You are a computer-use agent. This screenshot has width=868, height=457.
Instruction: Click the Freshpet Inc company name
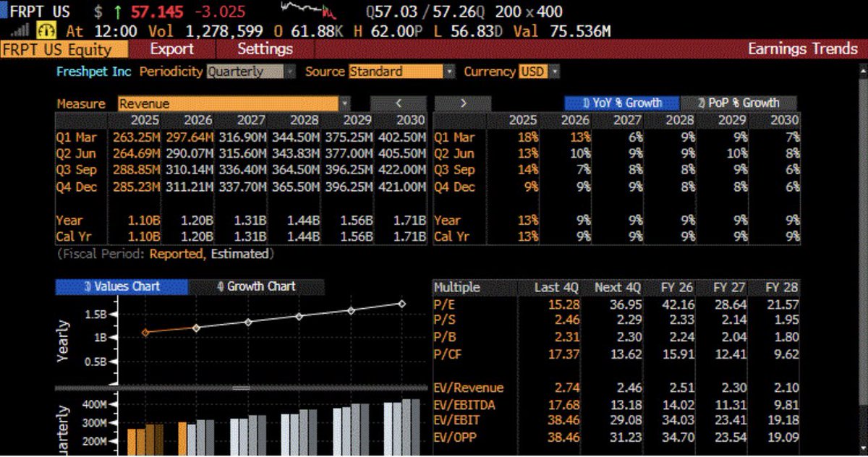click(93, 72)
